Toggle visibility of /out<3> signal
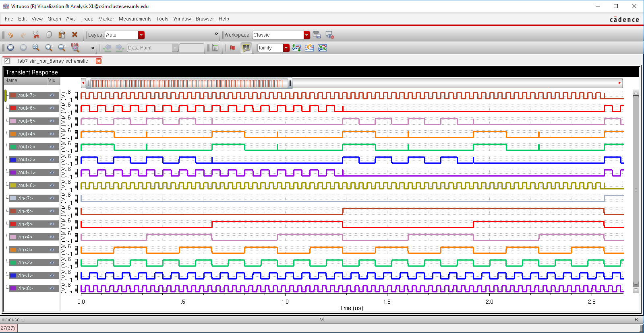 [x=52, y=147]
